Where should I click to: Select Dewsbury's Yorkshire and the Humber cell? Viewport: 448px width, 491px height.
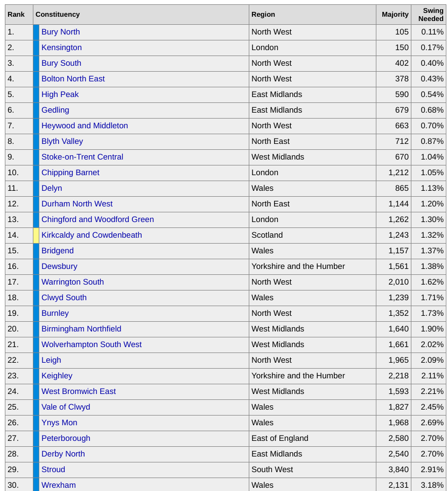(312, 267)
